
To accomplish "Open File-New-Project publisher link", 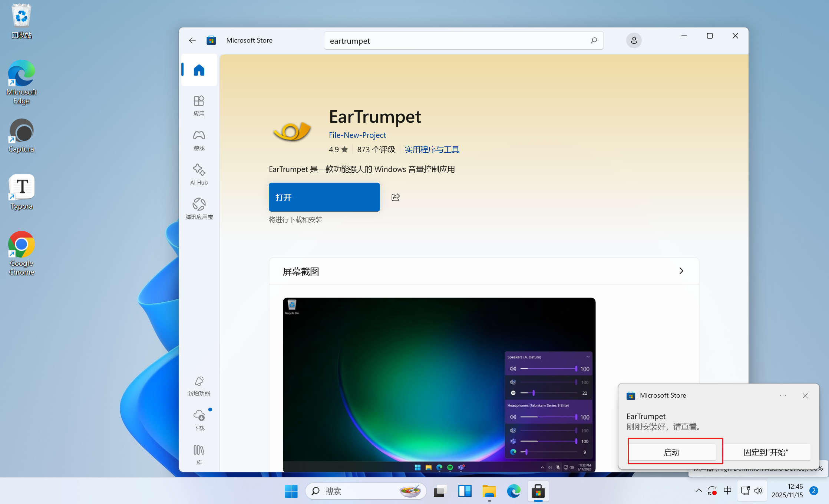I will click(357, 135).
